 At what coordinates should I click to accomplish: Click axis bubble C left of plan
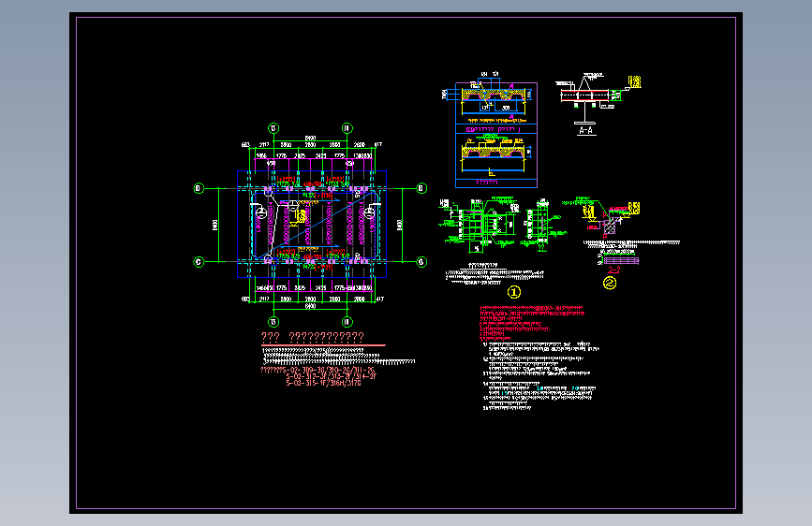click(x=199, y=262)
